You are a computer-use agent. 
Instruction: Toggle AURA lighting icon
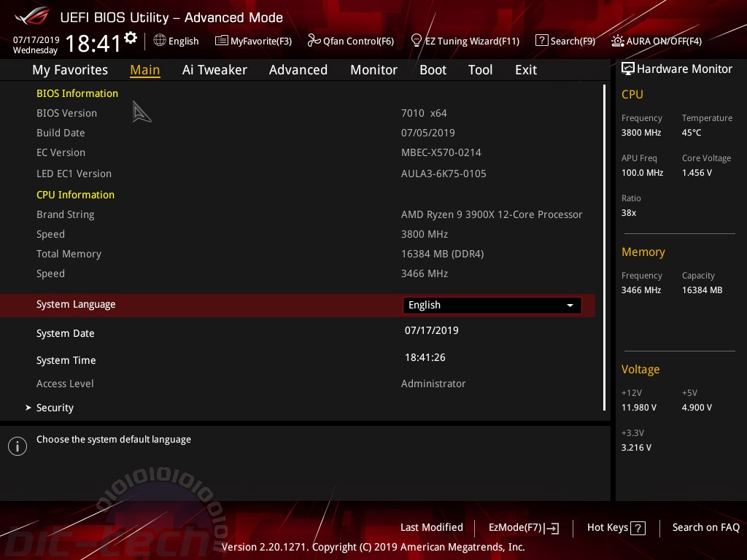tap(618, 41)
